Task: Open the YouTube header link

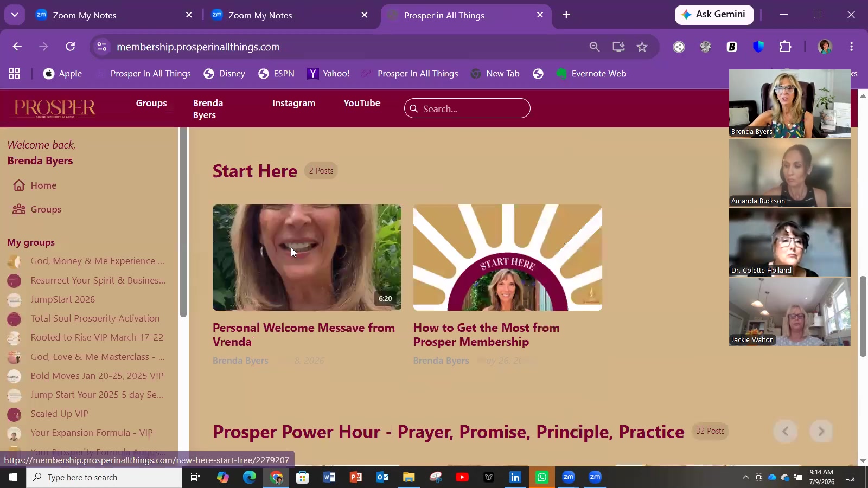Action: (x=362, y=103)
